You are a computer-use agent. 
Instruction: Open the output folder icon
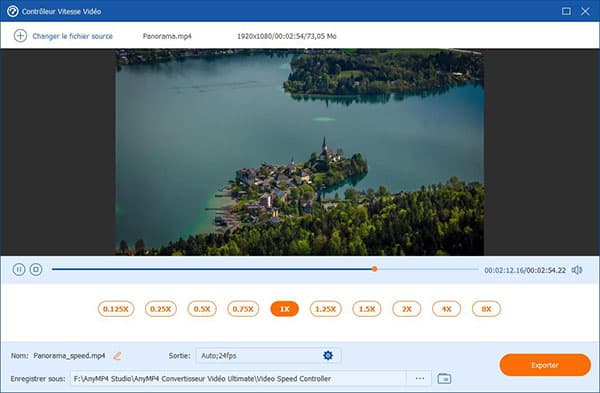(x=444, y=378)
